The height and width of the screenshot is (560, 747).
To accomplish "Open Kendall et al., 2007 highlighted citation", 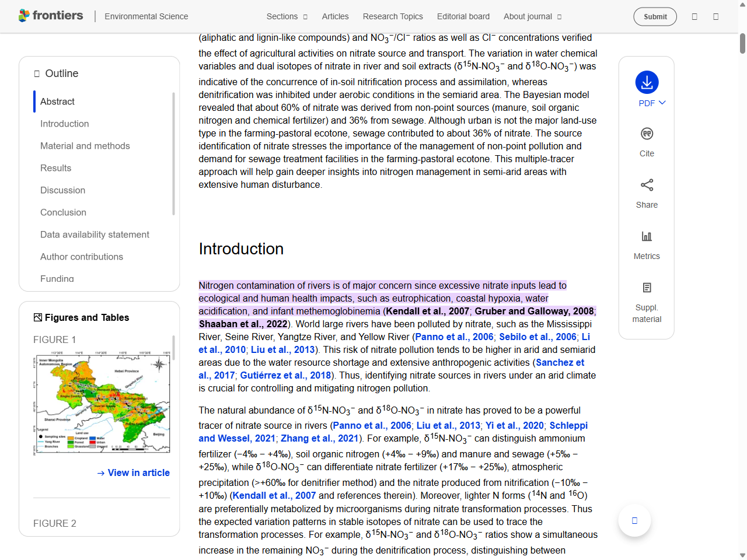I will coord(427,311).
